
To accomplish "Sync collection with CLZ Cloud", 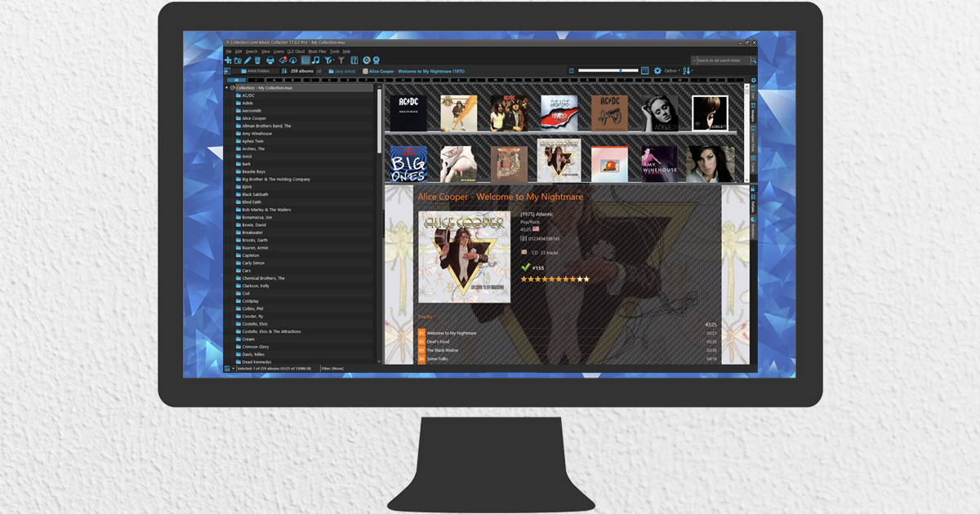I will [283, 60].
